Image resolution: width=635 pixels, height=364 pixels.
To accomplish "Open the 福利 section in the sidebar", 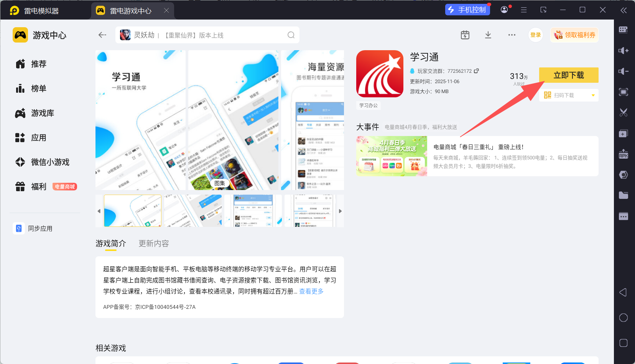I will pos(38,187).
